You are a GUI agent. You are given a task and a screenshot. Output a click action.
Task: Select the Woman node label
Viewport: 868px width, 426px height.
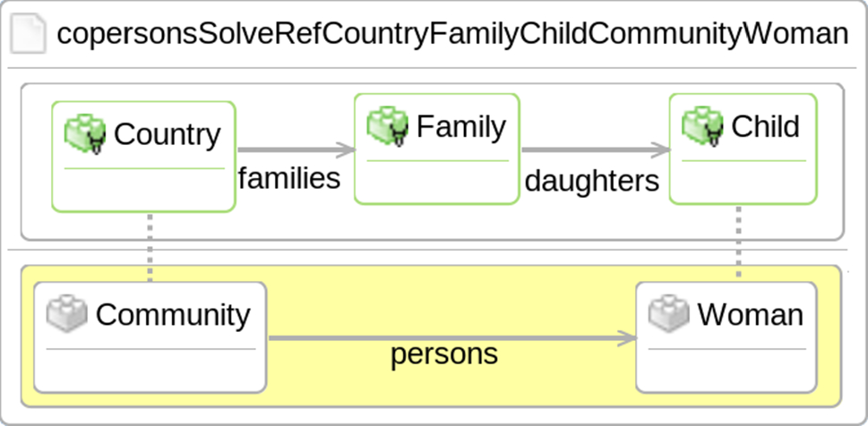[x=750, y=315]
